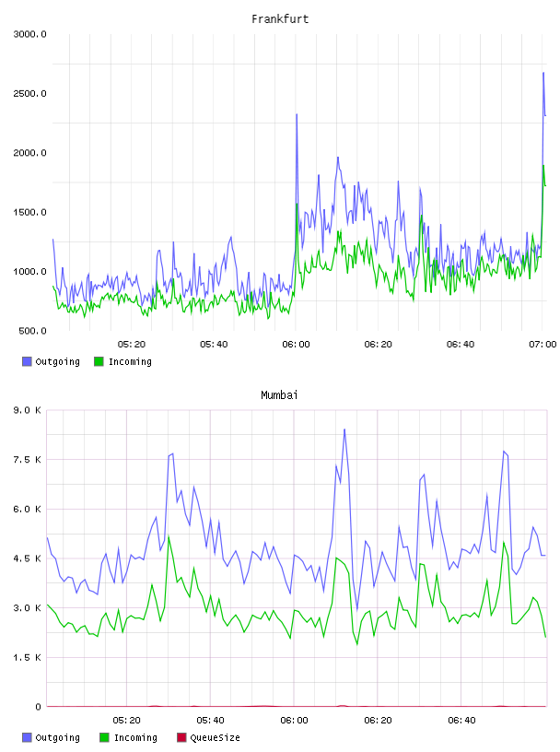This screenshot has height=752, width=560.
Task: Click the Incoming legend label under Frankfurt
Action: (130, 361)
